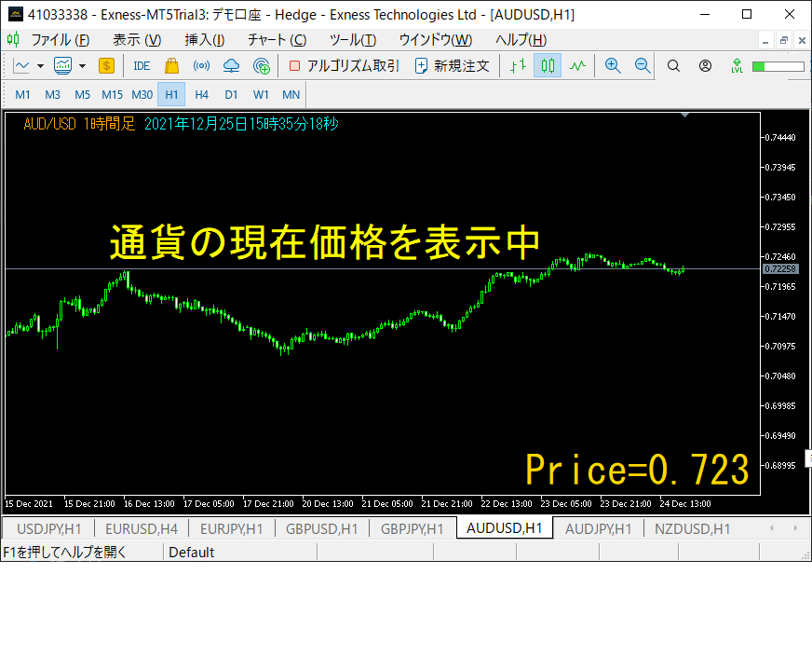Open the IDE MetaEditor button
Image resolution: width=812 pixels, height=656 pixels.
point(142,66)
